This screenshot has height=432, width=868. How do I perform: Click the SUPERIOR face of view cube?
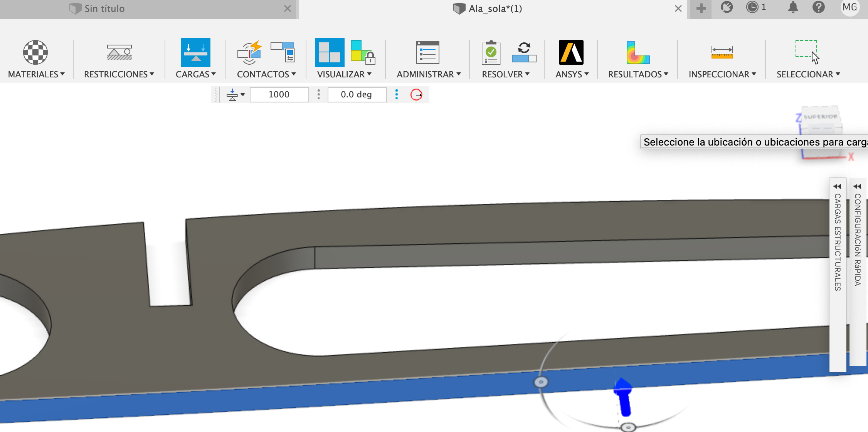(x=821, y=117)
